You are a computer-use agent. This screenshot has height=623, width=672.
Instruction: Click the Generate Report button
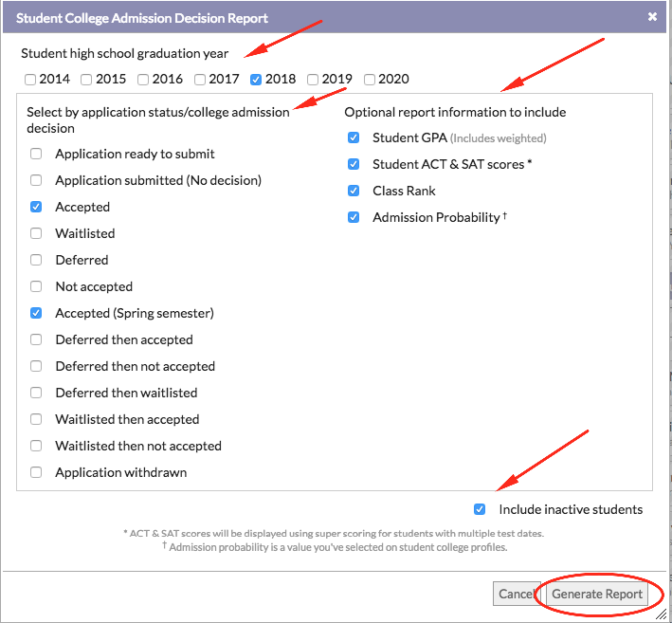point(597,594)
